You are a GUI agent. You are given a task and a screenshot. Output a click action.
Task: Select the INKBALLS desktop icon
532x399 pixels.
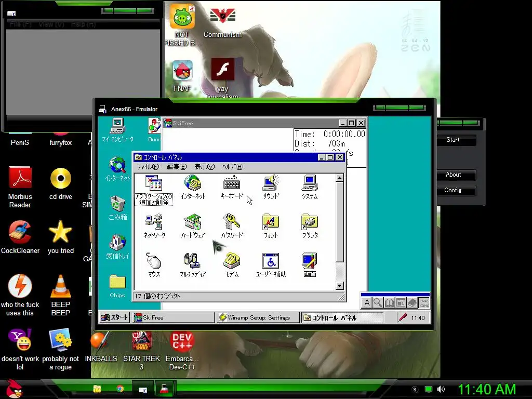(101, 347)
